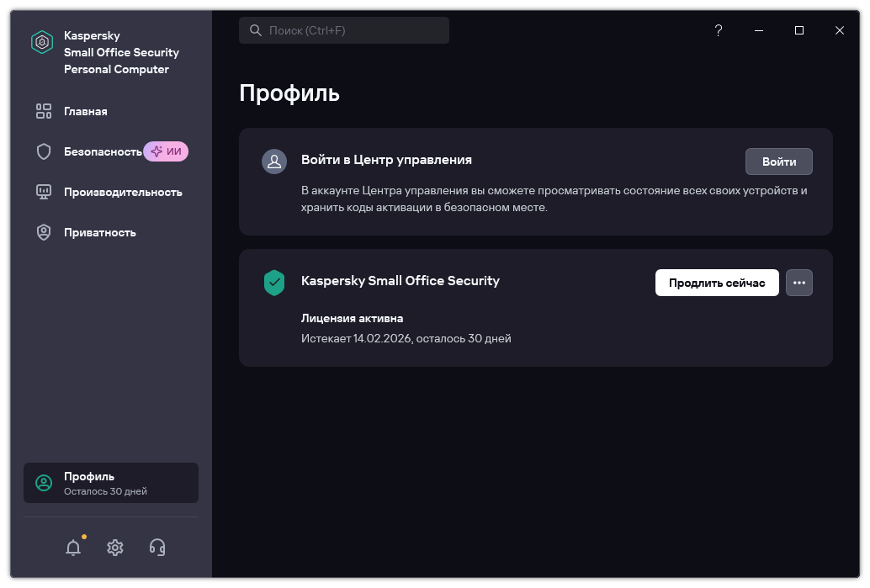This screenshot has width=870, height=588.
Task: Click 'Лицензия активна' status text
Action: click(352, 319)
